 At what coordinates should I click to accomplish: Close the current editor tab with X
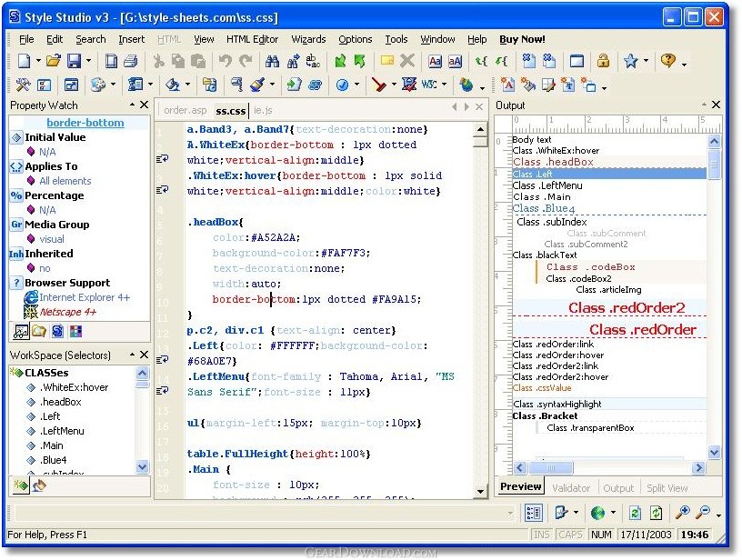coord(479,107)
